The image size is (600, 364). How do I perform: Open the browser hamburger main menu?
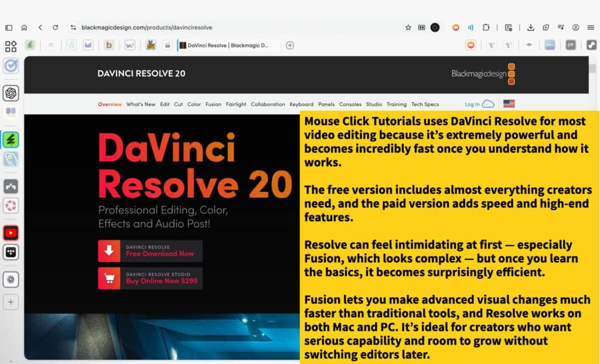click(591, 28)
